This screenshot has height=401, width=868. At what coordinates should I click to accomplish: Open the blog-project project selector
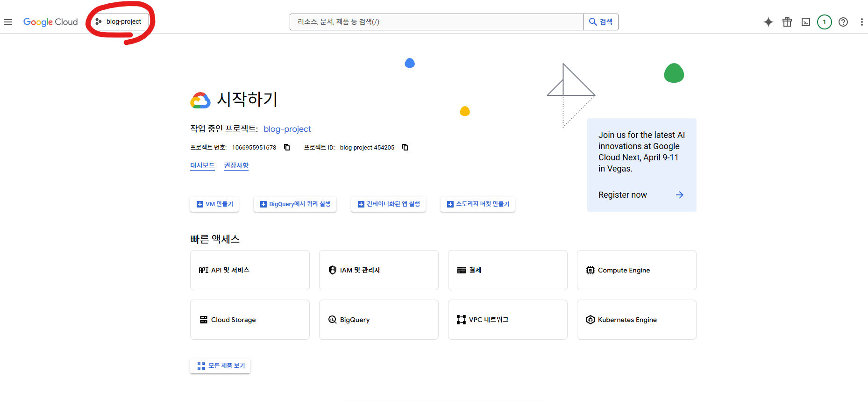(x=119, y=21)
